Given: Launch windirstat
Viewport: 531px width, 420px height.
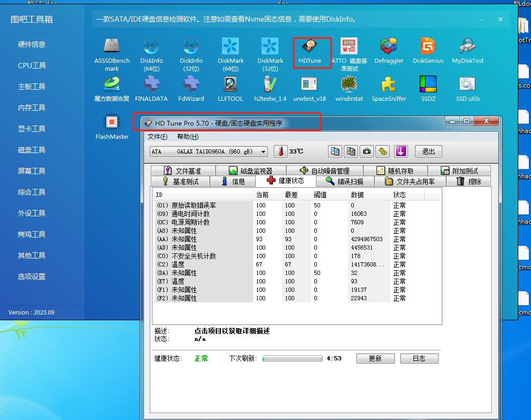Looking at the screenshot, I should point(349,89).
